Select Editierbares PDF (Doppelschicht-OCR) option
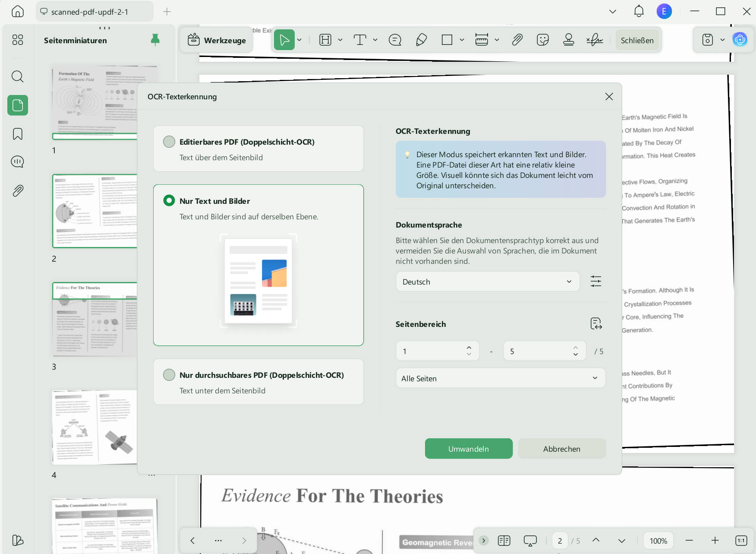756x554 pixels. [x=258, y=149]
